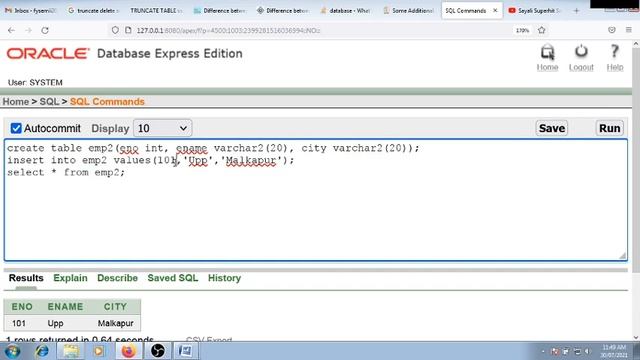Click the Help text link
Viewport: 640px width, 360px height.
coord(615,67)
